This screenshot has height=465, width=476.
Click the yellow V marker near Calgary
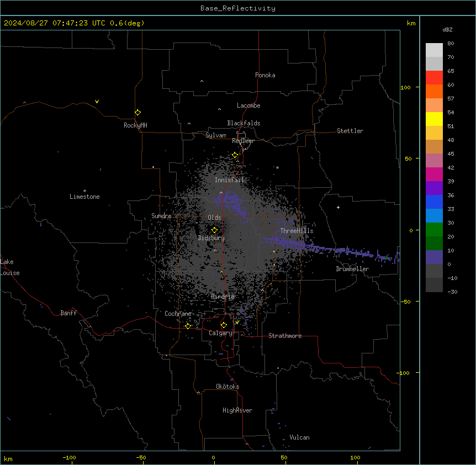pos(237,323)
